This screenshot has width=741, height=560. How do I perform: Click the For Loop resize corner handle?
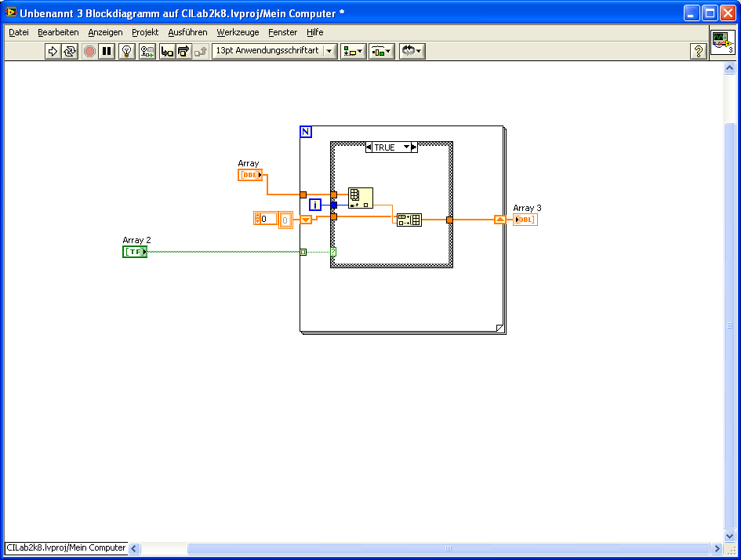499,328
